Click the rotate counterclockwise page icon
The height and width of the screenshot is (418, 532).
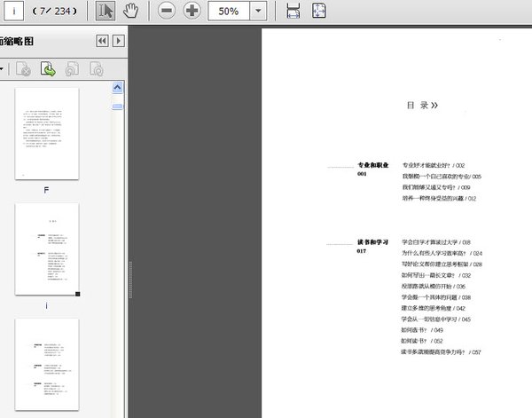[72, 68]
